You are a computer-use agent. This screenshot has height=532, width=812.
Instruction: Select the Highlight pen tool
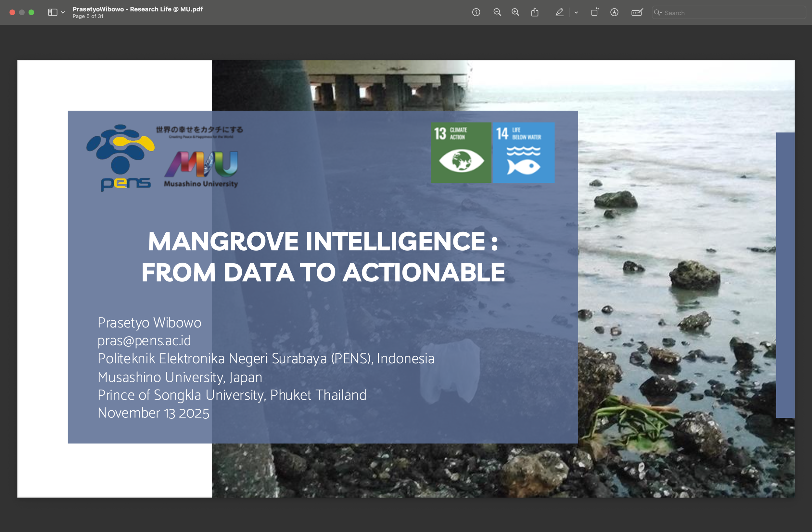coord(559,13)
